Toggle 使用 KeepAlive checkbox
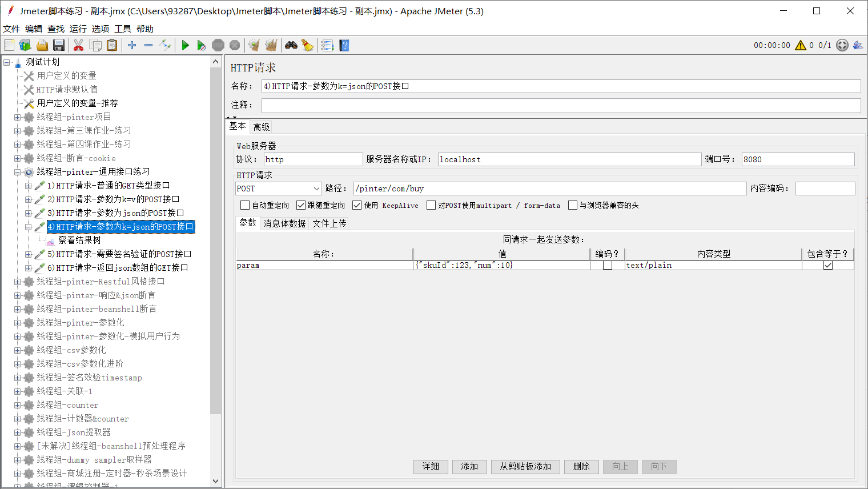This screenshot has width=868, height=489. pos(357,205)
